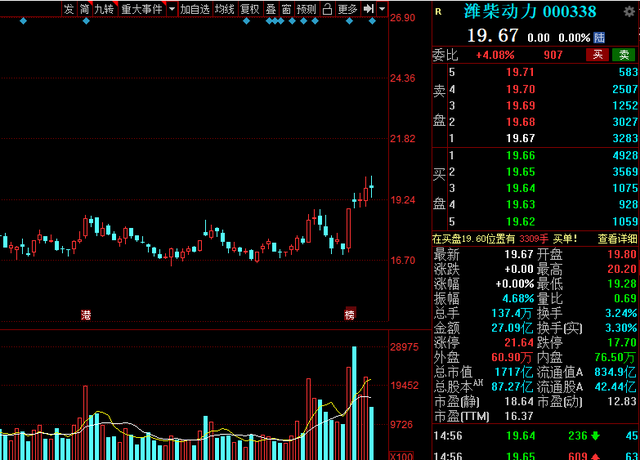Click the 发 toolbar icon
640x460 pixels.
pos(69,9)
